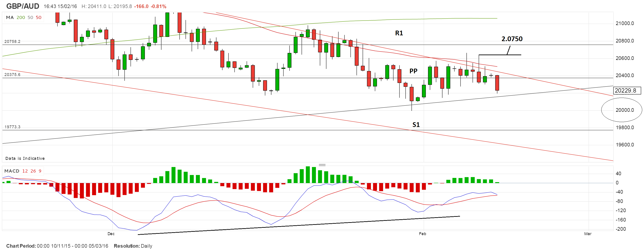This screenshot has width=644, height=251.
Task: Click the grey 50 MA period value
Action: 30,17
